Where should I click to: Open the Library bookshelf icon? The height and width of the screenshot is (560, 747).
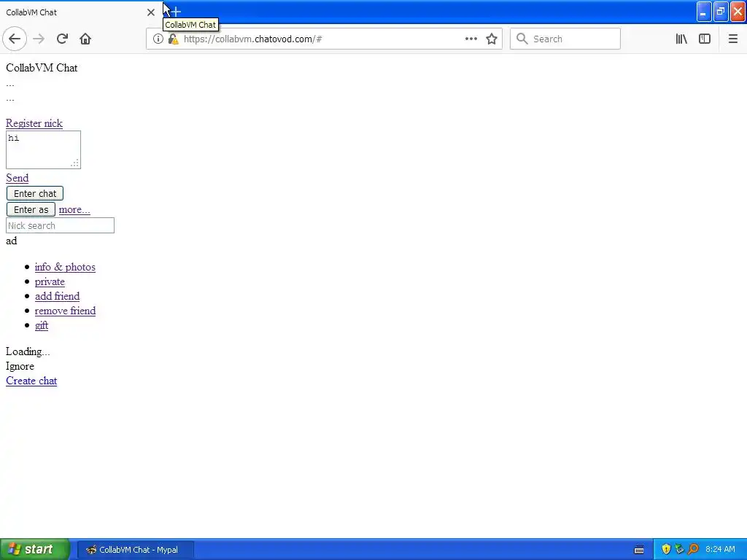(681, 39)
